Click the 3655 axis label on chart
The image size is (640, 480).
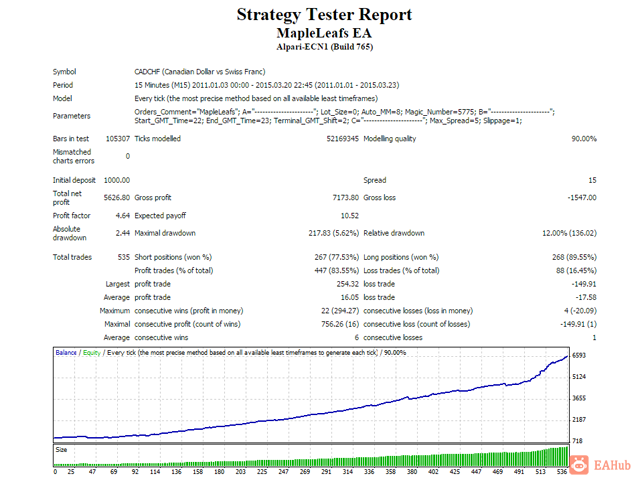coord(579,398)
